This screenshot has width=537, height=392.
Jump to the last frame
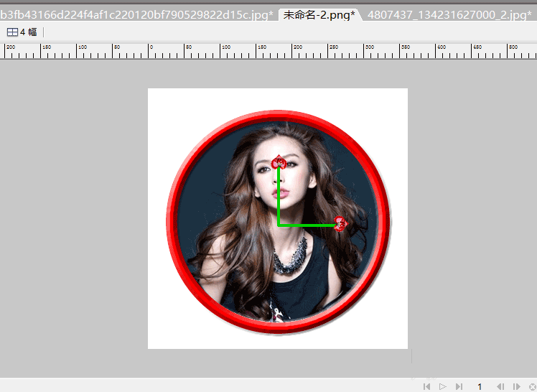[459, 386]
